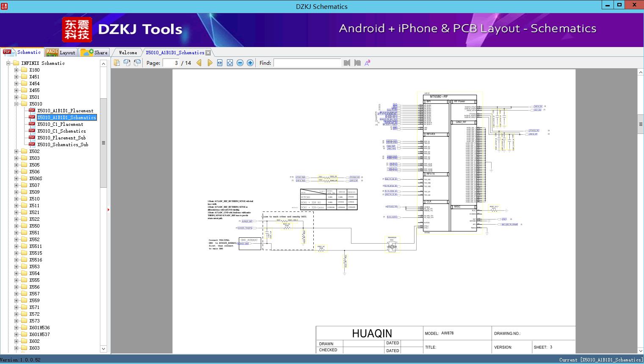Click the tree panel scroll up arrow
The width and height of the screenshot is (644, 364).
(x=103, y=64)
